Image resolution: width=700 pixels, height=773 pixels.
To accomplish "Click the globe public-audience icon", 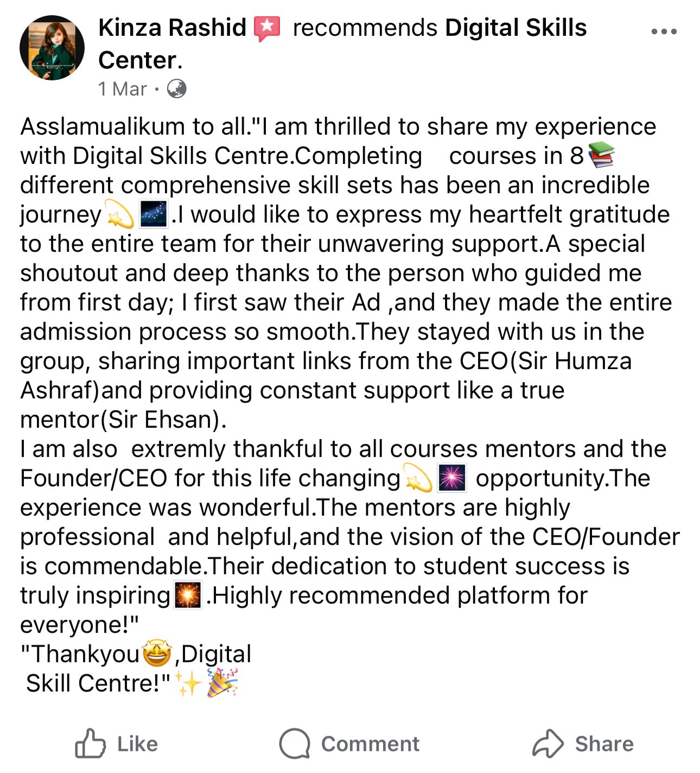I will pyautogui.click(x=176, y=88).
